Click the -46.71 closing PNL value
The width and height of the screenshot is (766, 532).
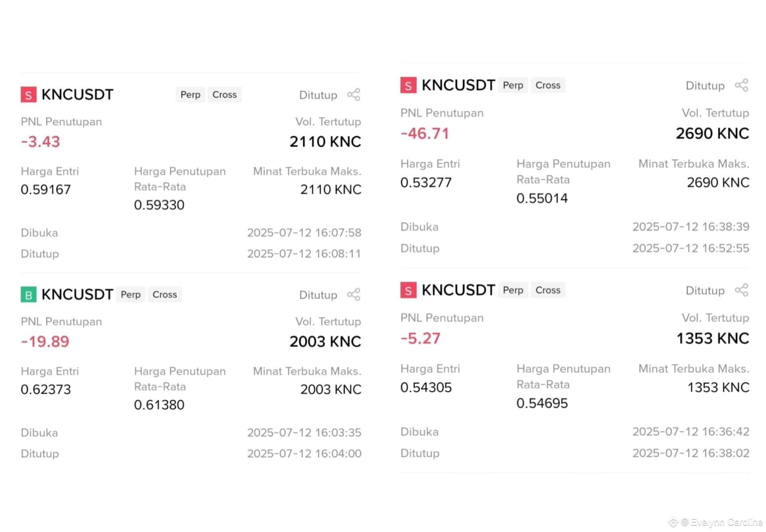tap(425, 133)
